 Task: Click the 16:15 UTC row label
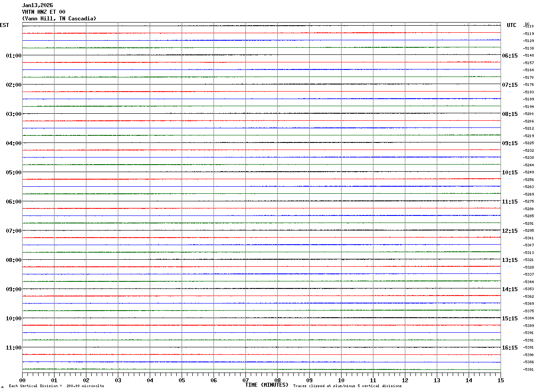510,348
